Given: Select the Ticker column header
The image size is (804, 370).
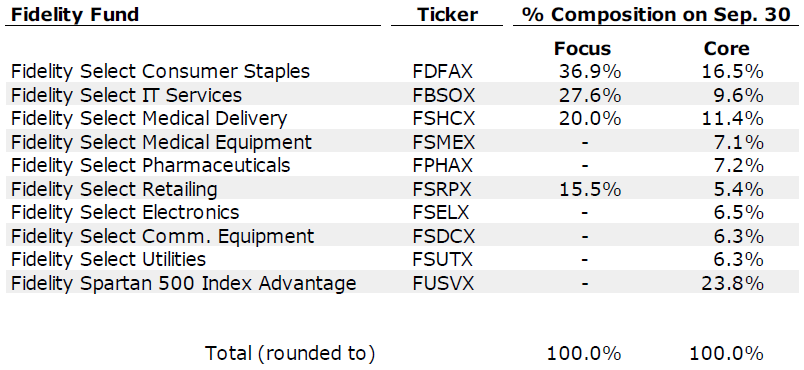Looking at the screenshot, I should 447,14.
